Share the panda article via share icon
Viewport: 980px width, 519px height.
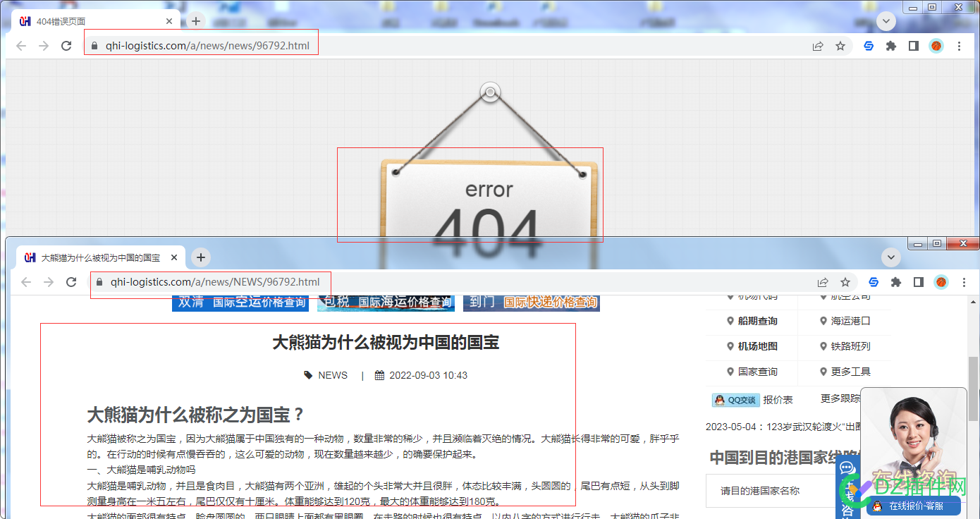[x=823, y=282]
